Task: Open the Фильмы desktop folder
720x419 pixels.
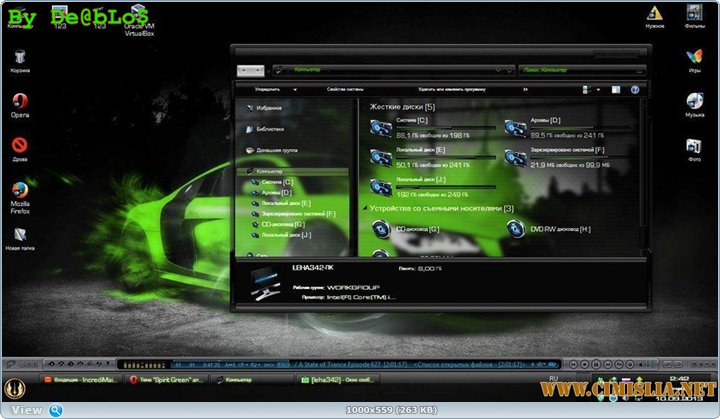Action: pos(695,17)
